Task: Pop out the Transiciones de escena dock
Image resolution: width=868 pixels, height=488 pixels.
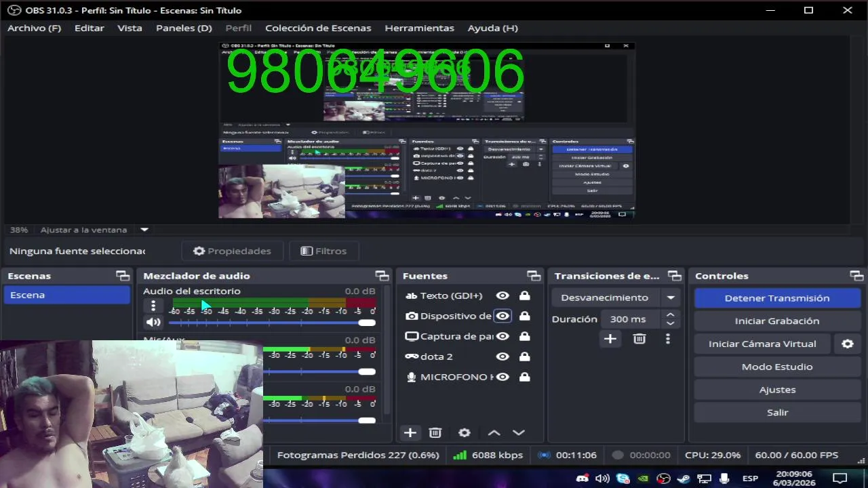Action: click(x=675, y=276)
